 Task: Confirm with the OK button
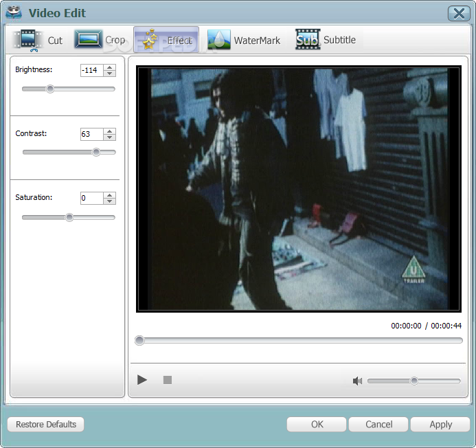[x=317, y=425]
